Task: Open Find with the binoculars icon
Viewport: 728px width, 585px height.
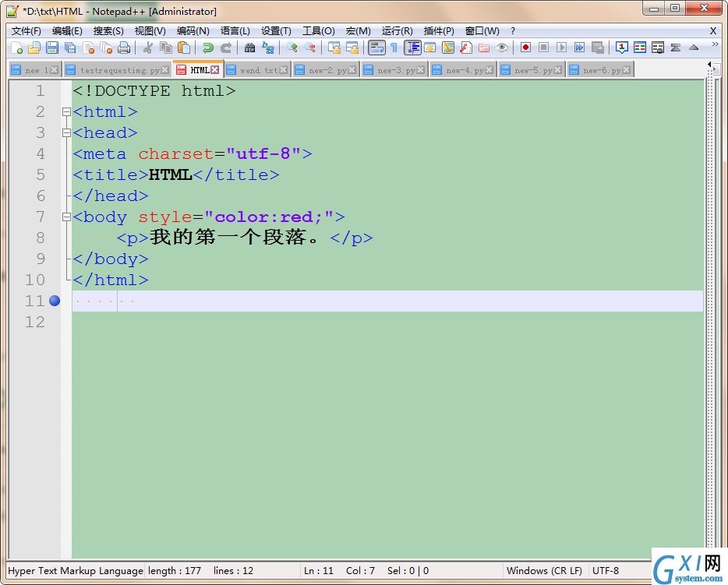Action: 249,48
